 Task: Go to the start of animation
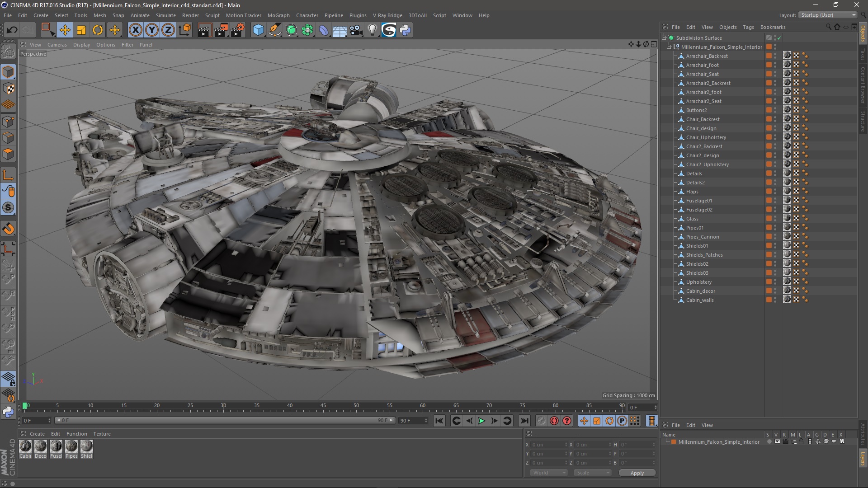click(x=439, y=421)
